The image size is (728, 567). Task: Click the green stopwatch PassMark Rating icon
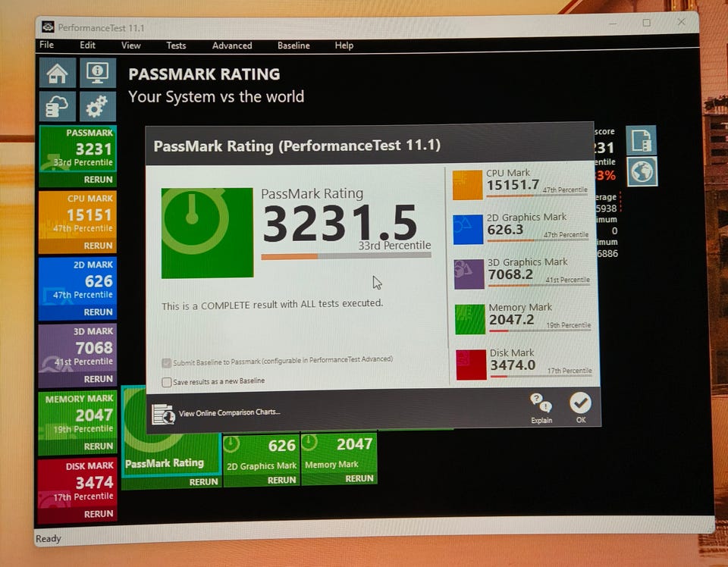pos(207,233)
